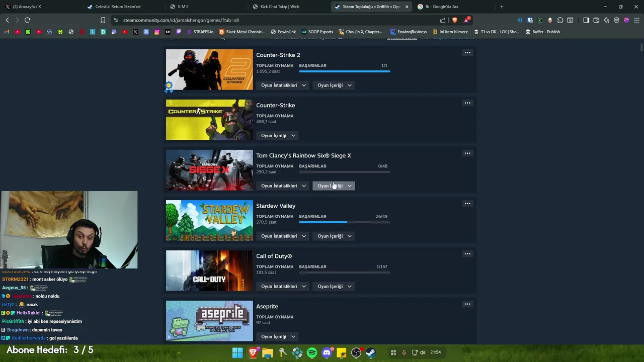The width and height of the screenshot is (644, 362).
Task: Open the Aseprite title link
Action: point(267,306)
